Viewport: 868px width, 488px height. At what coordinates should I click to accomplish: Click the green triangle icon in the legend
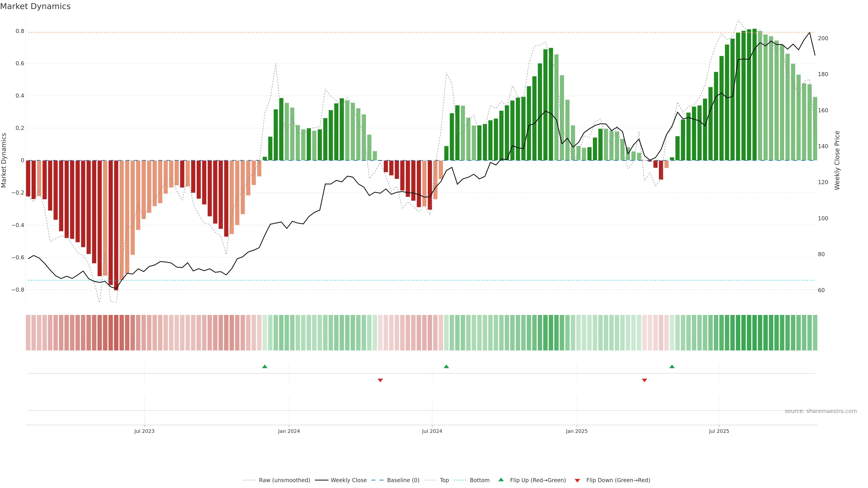[501, 480]
